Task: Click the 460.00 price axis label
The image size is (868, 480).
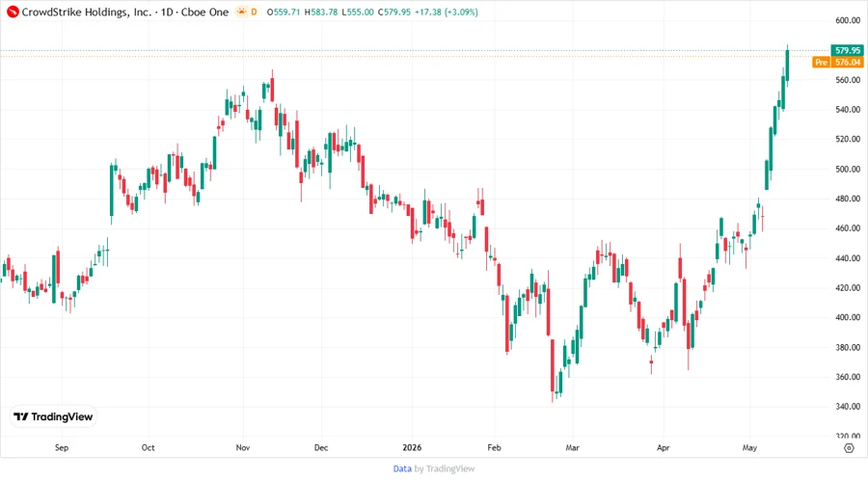Action: click(x=848, y=227)
